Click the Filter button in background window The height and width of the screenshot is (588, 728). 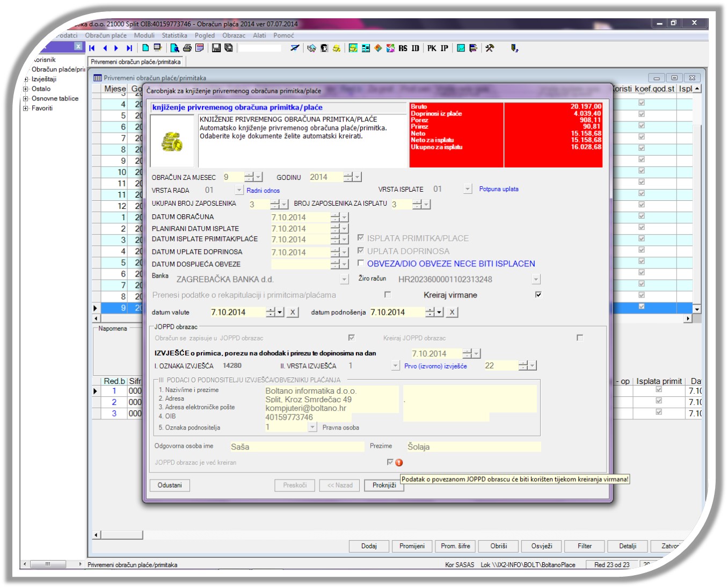pyautogui.click(x=585, y=546)
